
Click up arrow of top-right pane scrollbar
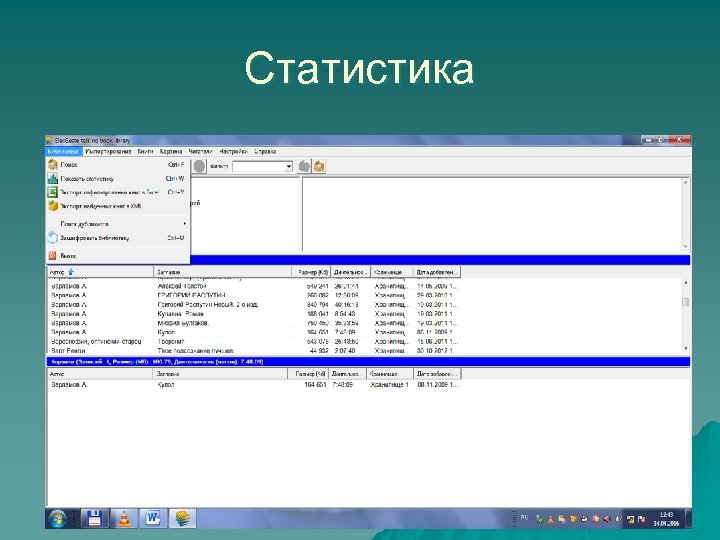pyautogui.click(x=686, y=182)
